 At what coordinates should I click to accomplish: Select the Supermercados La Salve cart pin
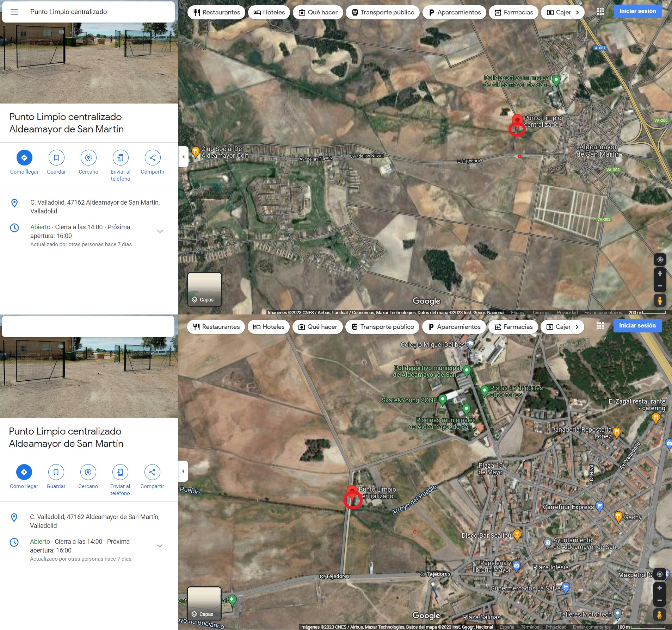(x=566, y=588)
